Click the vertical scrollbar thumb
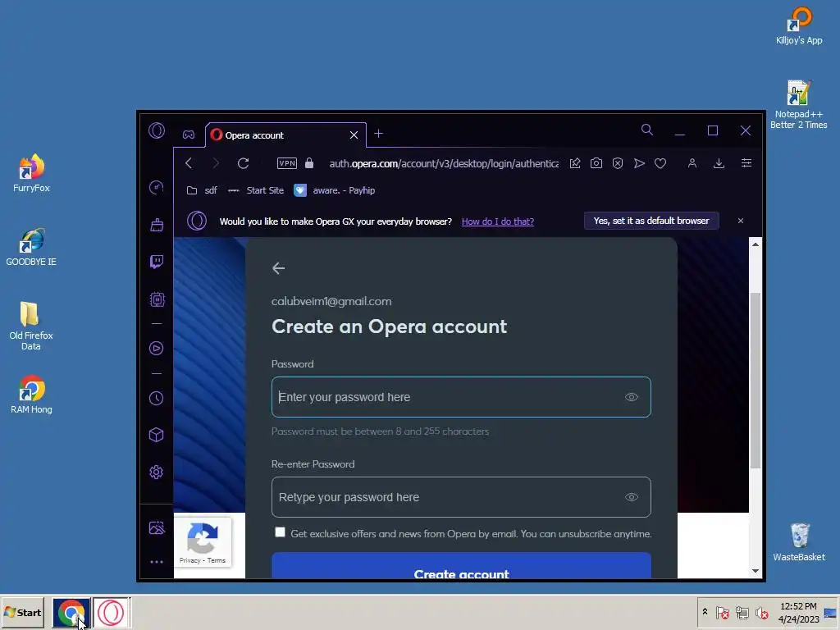 [x=756, y=381]
